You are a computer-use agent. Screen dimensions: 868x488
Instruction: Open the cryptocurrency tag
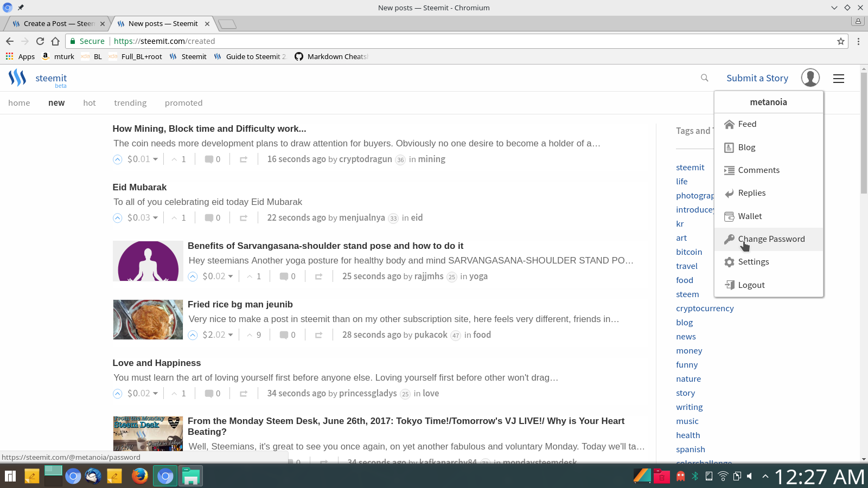click(705, 309)
